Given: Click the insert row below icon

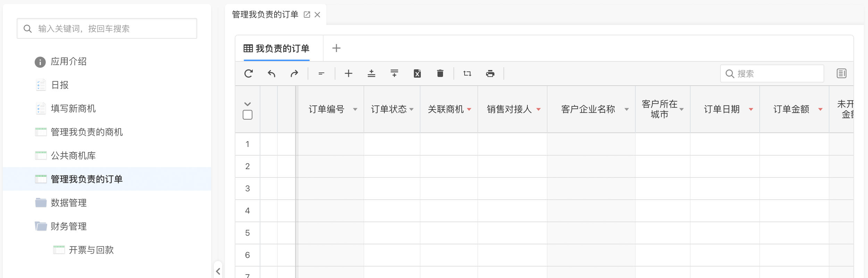Looking at the screenshot, I should (x=394, y=73).
